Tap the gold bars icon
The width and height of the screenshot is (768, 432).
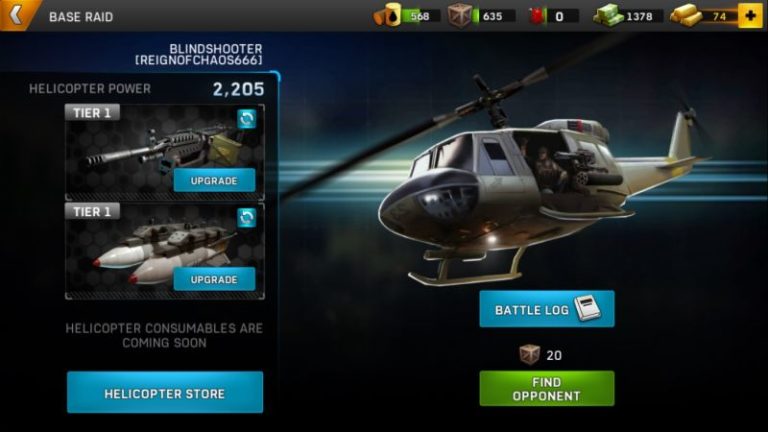coord(686,16)
